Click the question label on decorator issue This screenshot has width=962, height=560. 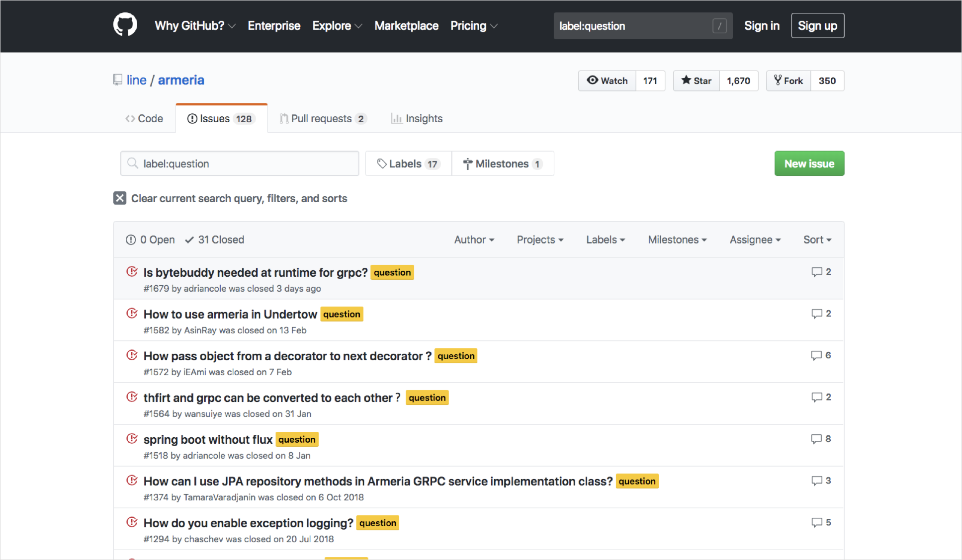click(456, 356)
